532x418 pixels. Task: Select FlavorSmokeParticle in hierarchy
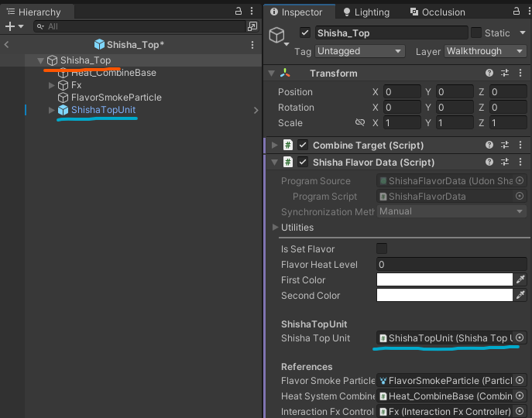(116, 98)
